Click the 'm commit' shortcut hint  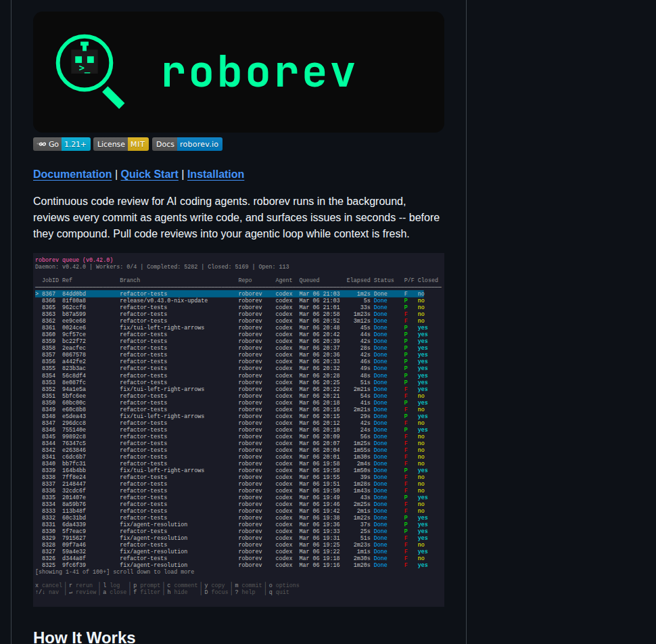point(248,585)
